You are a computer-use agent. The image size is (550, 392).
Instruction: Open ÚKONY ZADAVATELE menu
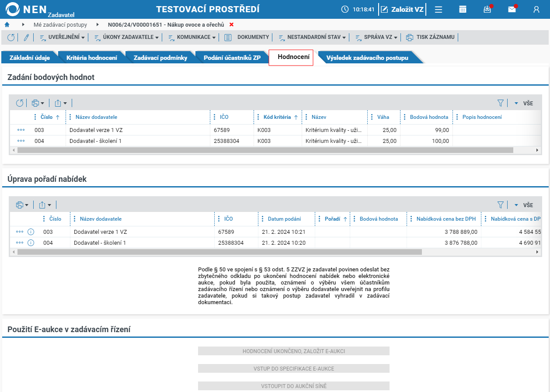point(126,38)
